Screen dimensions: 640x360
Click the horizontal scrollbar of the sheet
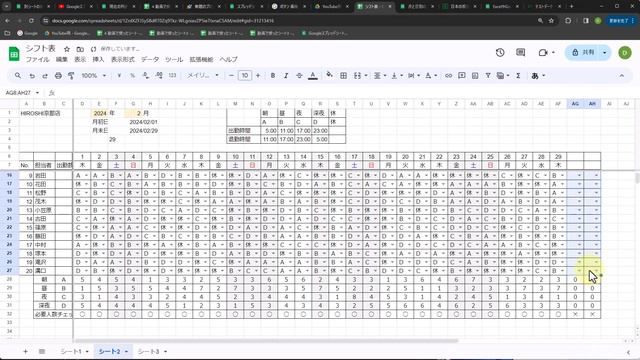(266, 340)
